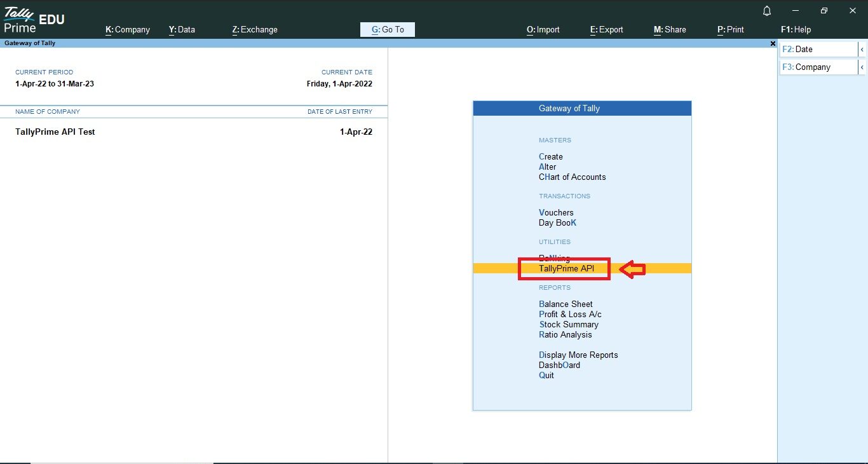
Task: Click the G: Go To button
Action: click(388, 29)
